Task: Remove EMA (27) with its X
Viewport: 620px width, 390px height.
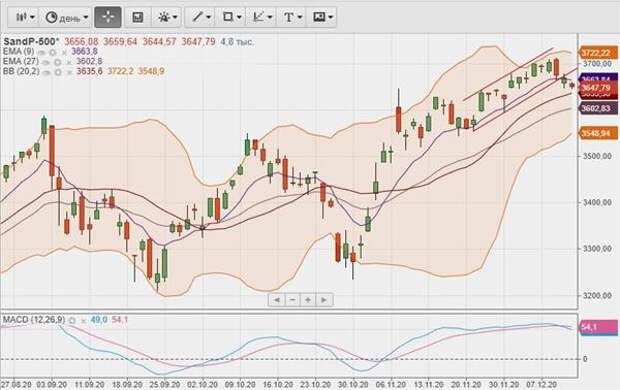Action: coord(69,62)
